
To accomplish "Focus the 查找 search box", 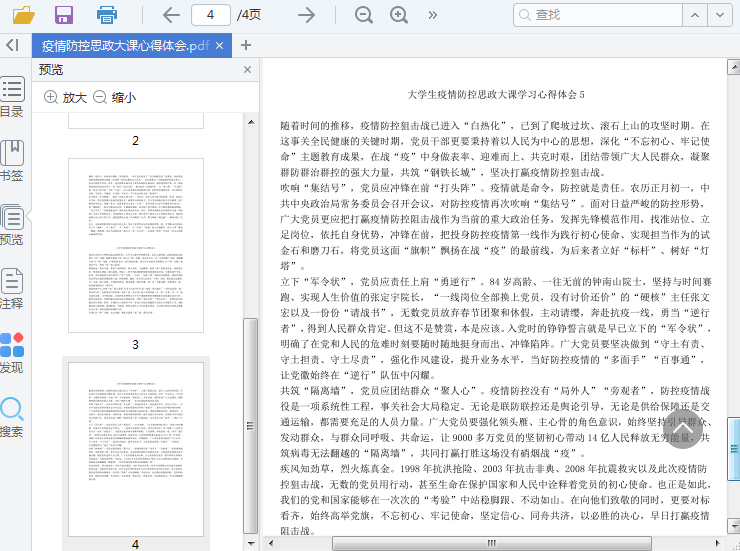I will coord(597,15).
